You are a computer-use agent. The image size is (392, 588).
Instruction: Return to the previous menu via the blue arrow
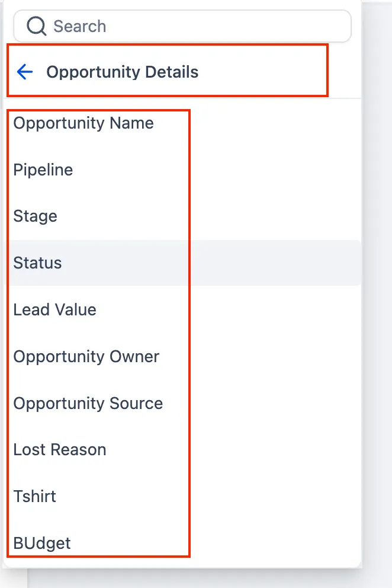coord(25,72)
